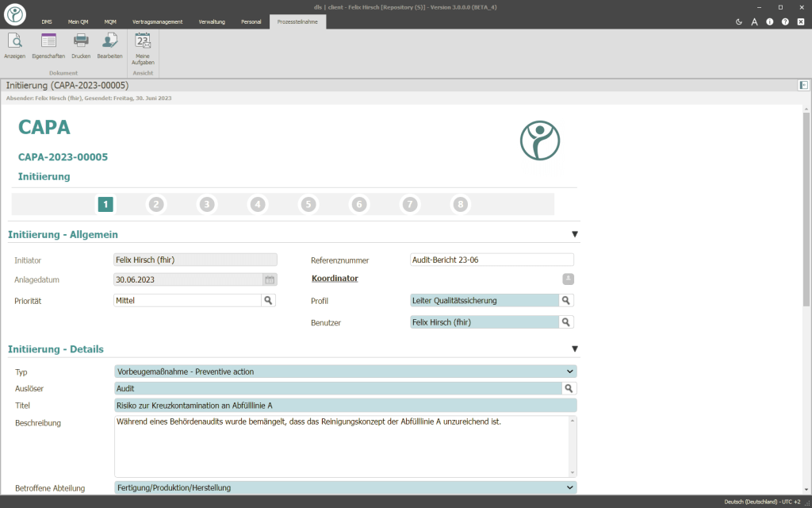The image size is (812, 508).
Task: Open the info icon in title bar
Action: [770, 21]
